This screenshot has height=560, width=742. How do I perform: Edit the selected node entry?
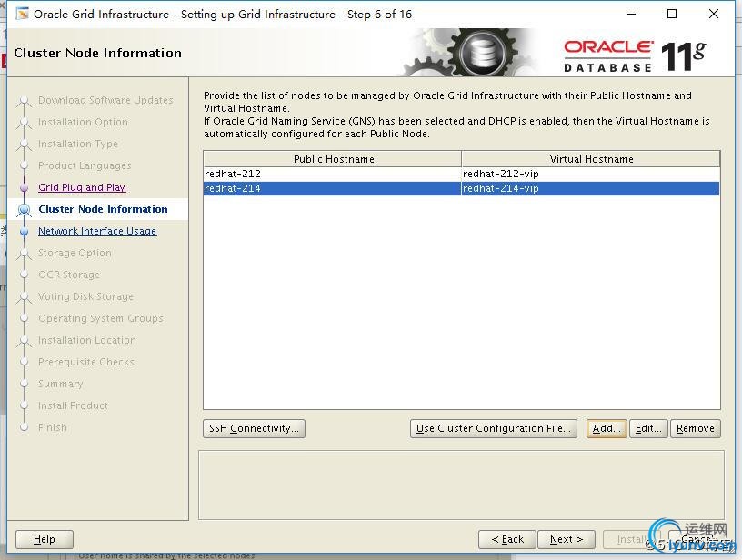pos(648,428)
